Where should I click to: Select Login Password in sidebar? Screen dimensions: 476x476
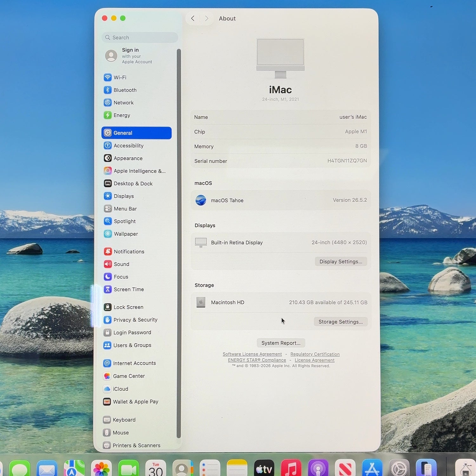point(136,333)
